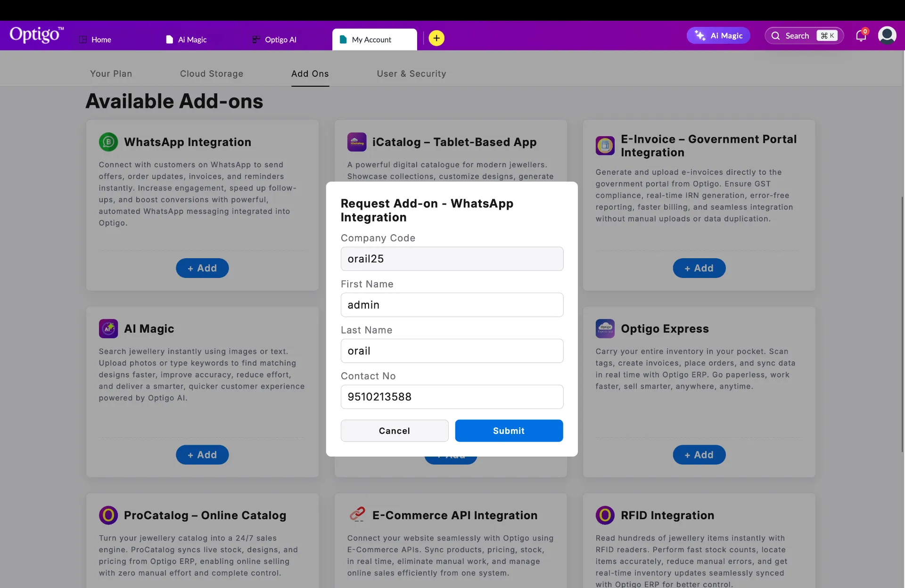Click the E-Invoice integration icon

(x=605, y=146)
